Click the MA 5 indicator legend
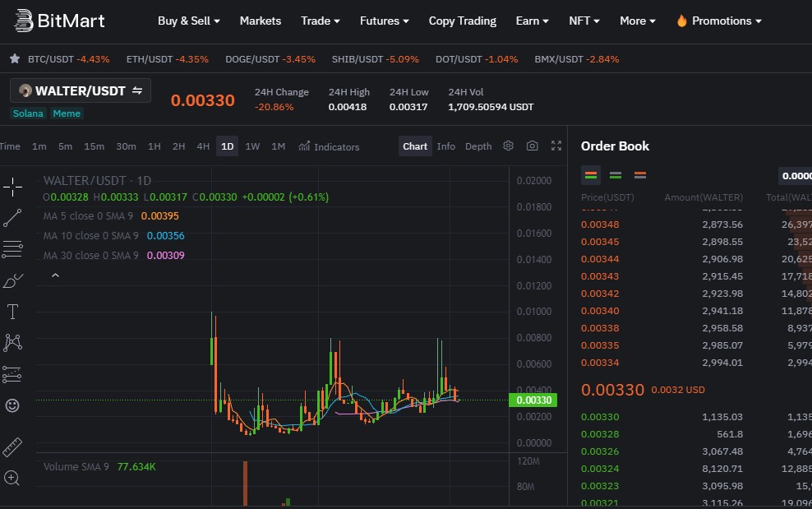Image resolution: width=812 pixels, height=509 pixels. coord(111,216)
